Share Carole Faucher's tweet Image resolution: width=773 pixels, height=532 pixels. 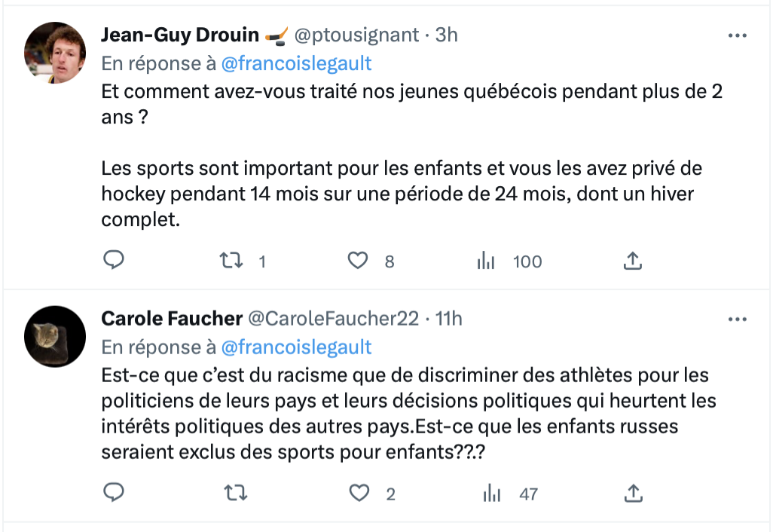633,493
